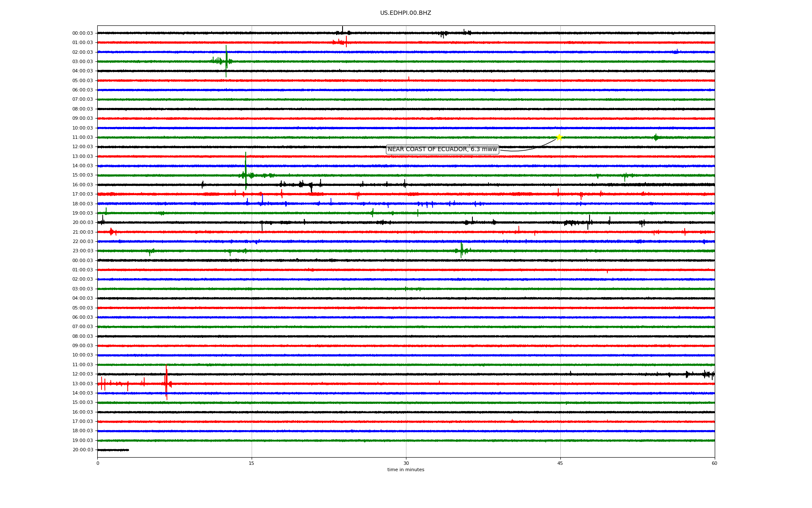Click the x-axis tick label 30
812x508 pixels.
pyautogui.click(x=406, y=463)
